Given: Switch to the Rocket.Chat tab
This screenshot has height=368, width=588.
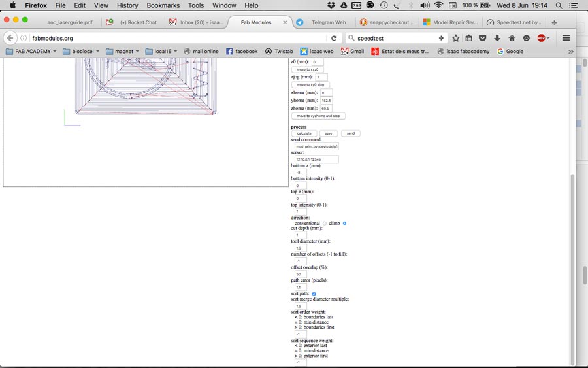Looking at the screenshot, I should (x=134, y=22).
